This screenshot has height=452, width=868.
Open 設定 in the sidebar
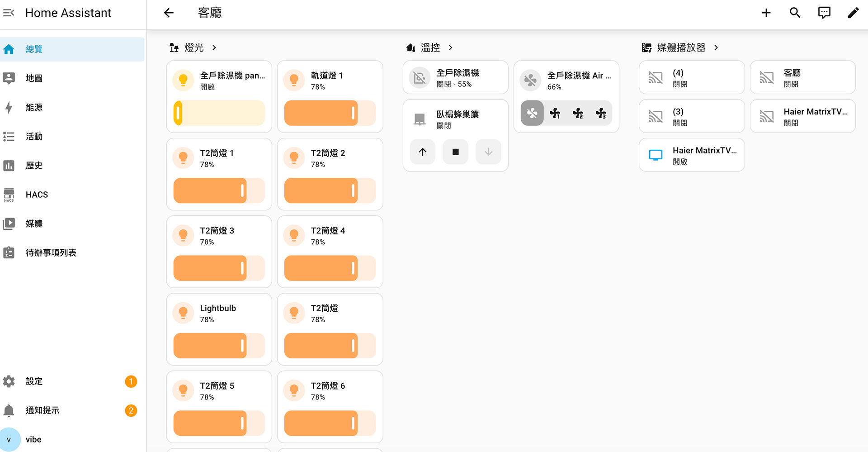[x=72, y=381]
